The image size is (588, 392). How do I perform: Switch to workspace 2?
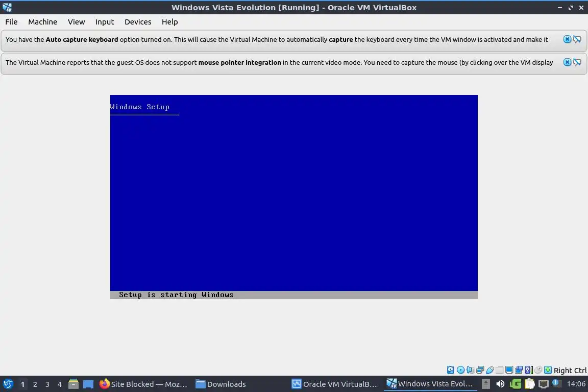(35, 384)
